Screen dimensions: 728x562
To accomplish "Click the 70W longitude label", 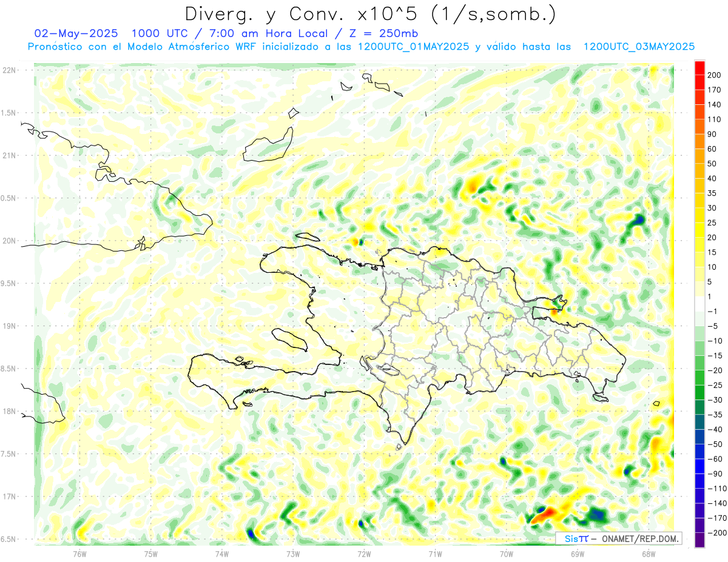I will click(x=506, y=554).
